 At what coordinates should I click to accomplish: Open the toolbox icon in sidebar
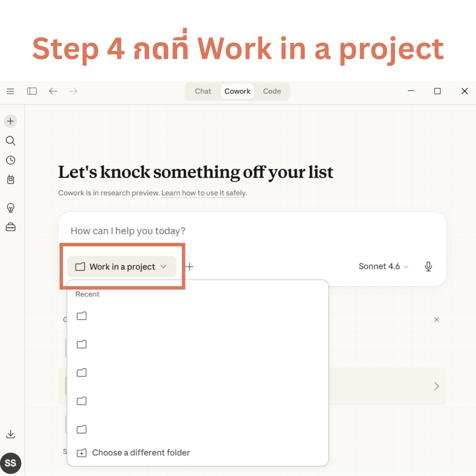(11, 227)
